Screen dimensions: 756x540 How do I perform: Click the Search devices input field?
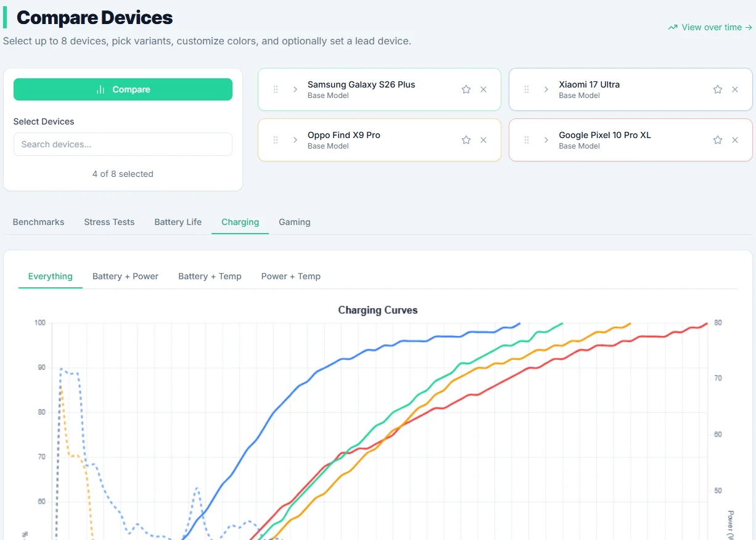click(x=123, y=144)
